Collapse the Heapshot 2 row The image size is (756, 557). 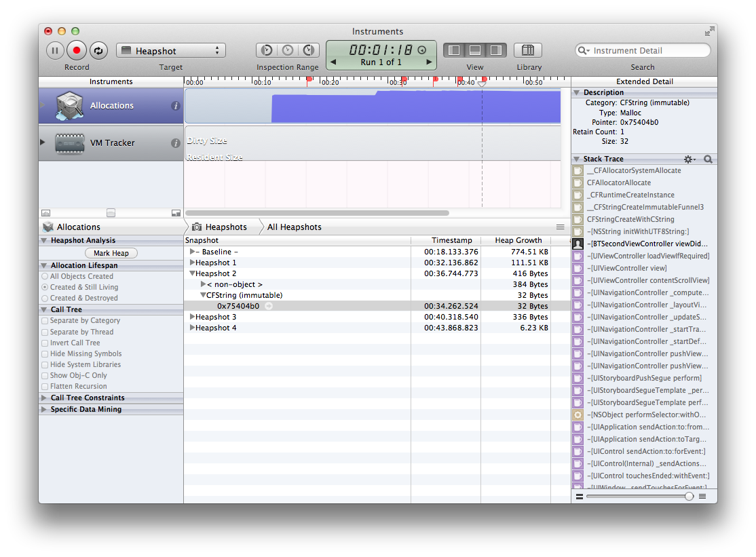tap(192, 273)
